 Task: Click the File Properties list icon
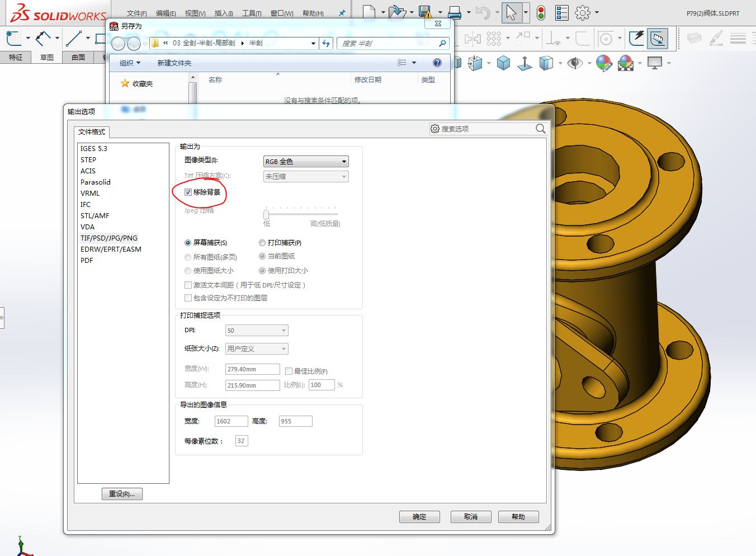[561, 13]
